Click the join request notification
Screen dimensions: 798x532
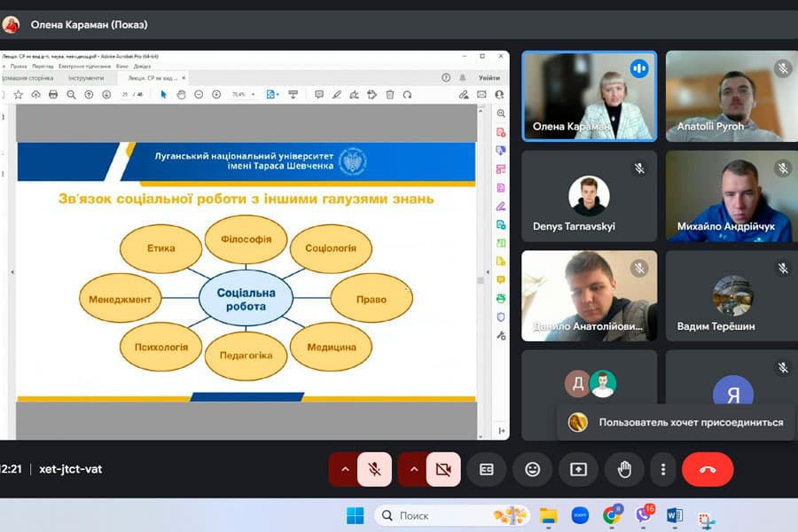coord(678,423)
